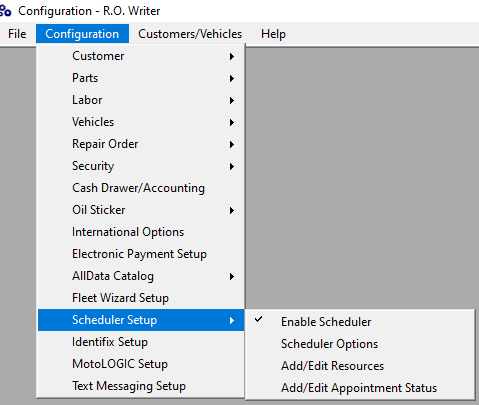This screenshot has width=479, height=405.
Task: Open the Parts submenu
Action: (x=141, y=78)
